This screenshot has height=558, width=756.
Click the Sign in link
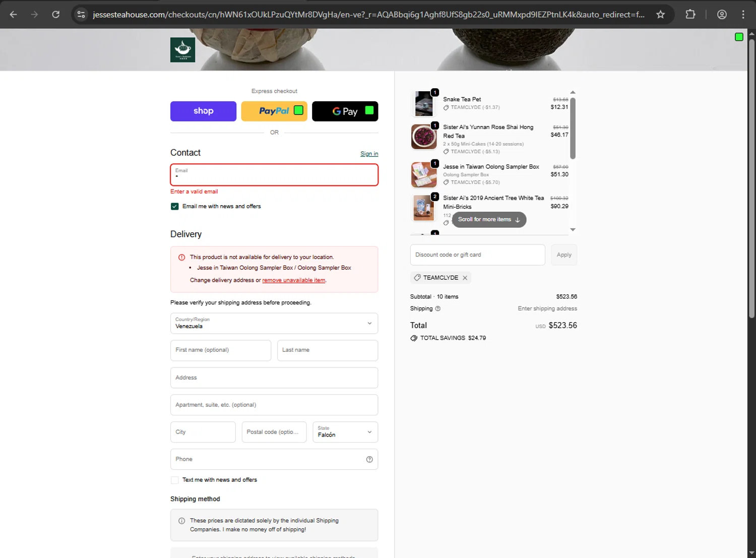tap(369, 154)
